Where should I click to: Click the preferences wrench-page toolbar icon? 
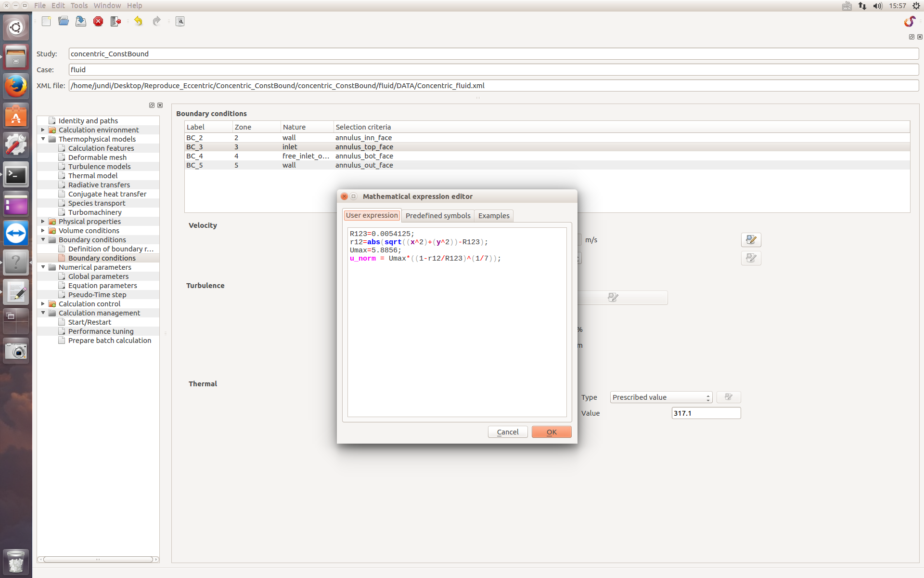click(x=180, y=21)
